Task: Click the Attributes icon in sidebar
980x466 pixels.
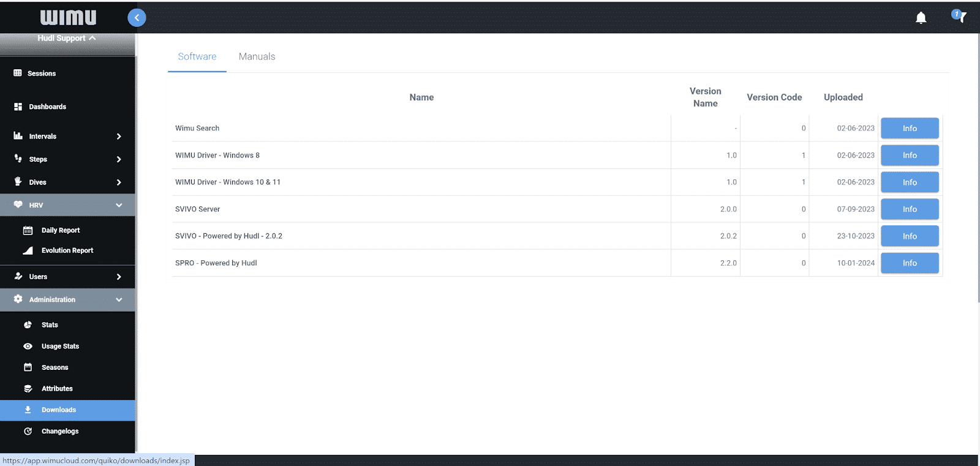Action: (28, 389)
